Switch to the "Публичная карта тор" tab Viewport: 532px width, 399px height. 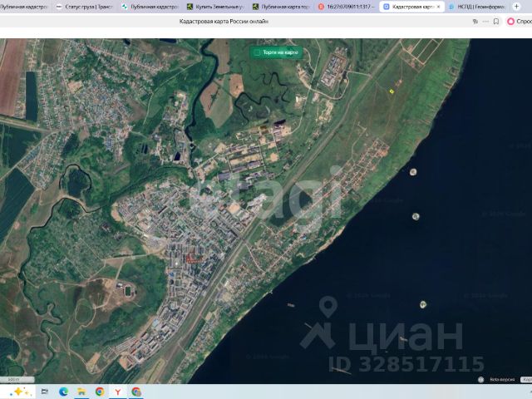tap(281, 7)
